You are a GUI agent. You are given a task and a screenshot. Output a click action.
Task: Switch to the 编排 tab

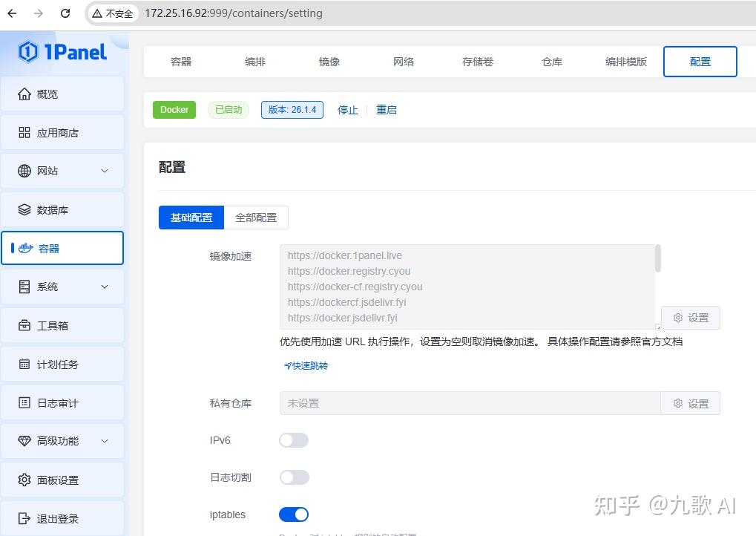pyautogui.click(x=255, y=62)
